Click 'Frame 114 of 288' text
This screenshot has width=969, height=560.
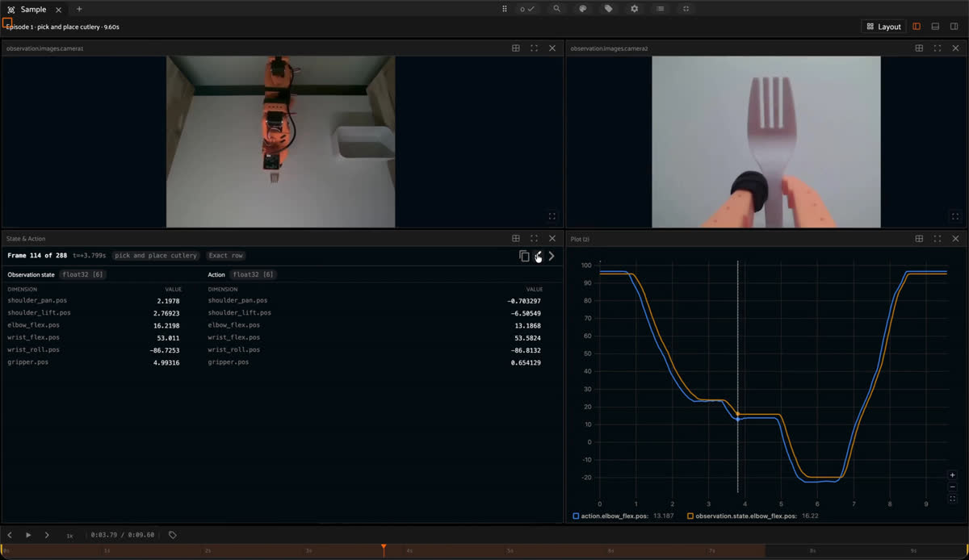(x=37, y=256)
